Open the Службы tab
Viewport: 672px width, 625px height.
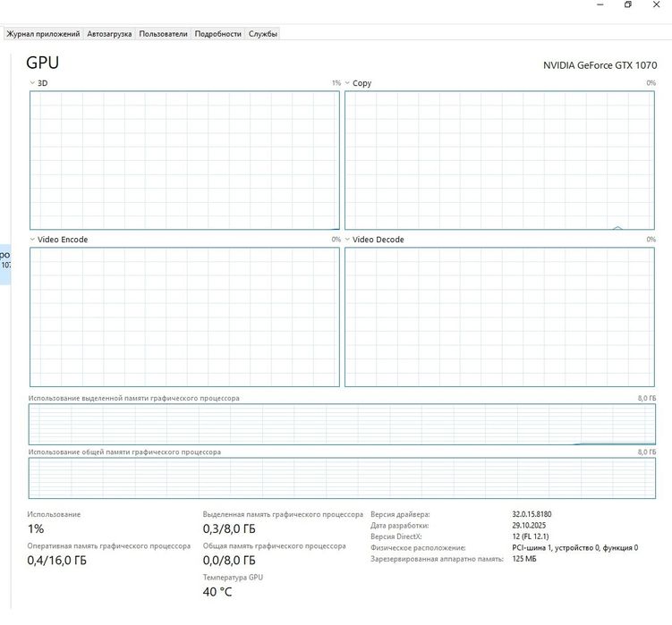[x=263, y=34]
